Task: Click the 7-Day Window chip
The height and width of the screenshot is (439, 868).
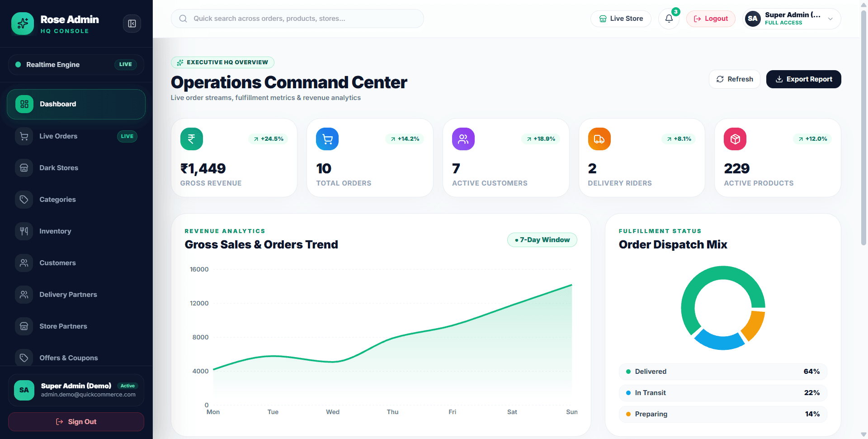Action: 542,240
